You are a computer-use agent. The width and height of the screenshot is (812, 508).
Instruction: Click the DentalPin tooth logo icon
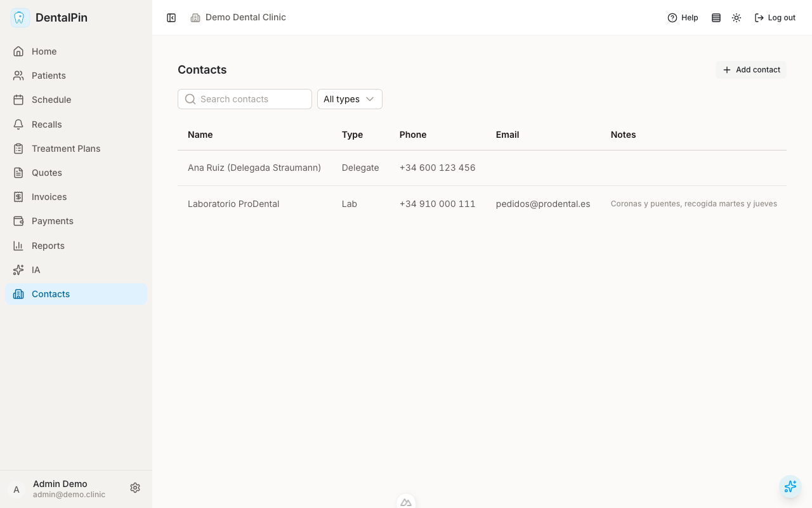tap(20, 18)
